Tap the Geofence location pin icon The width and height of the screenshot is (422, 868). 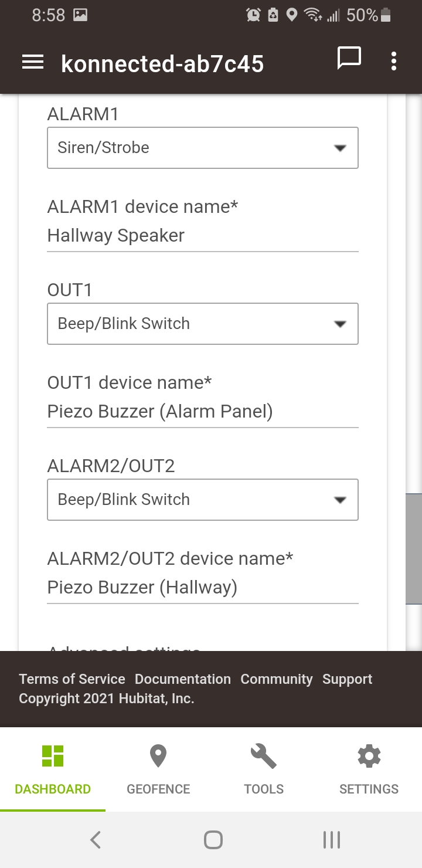(x=158, y=757)
